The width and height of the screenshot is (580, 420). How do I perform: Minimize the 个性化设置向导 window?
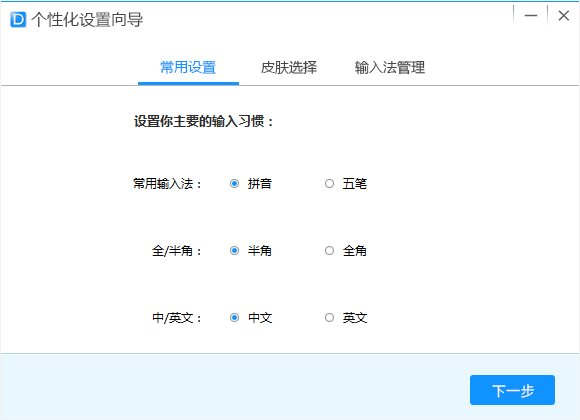(x=531, y=16)
